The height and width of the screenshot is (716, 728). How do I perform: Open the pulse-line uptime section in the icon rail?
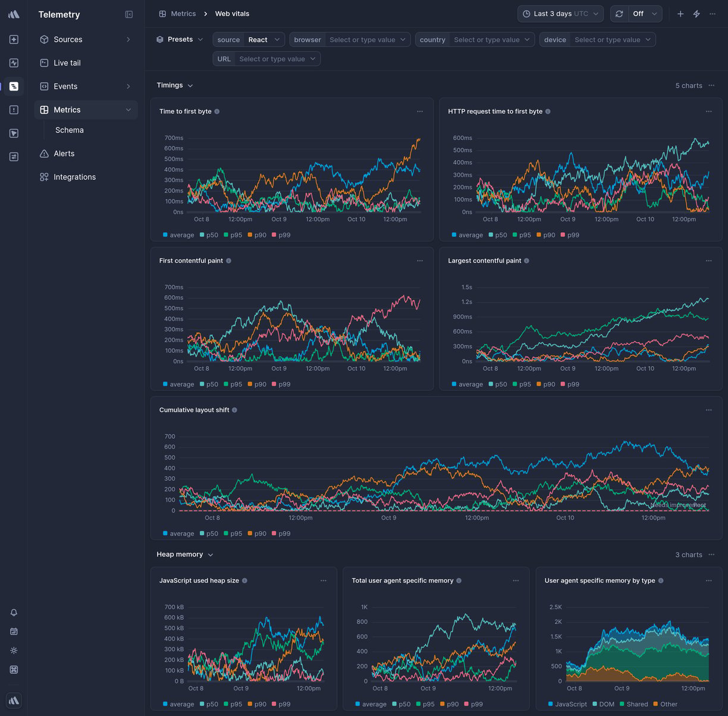[14, 62]
